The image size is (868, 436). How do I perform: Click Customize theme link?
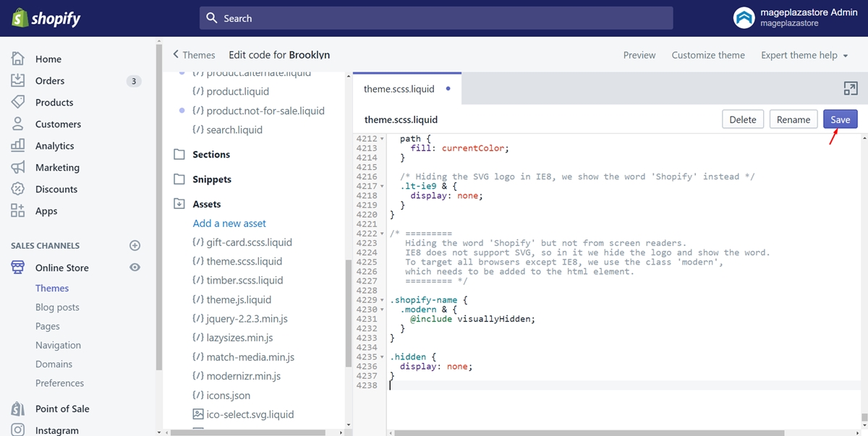(x=708, y=55)
